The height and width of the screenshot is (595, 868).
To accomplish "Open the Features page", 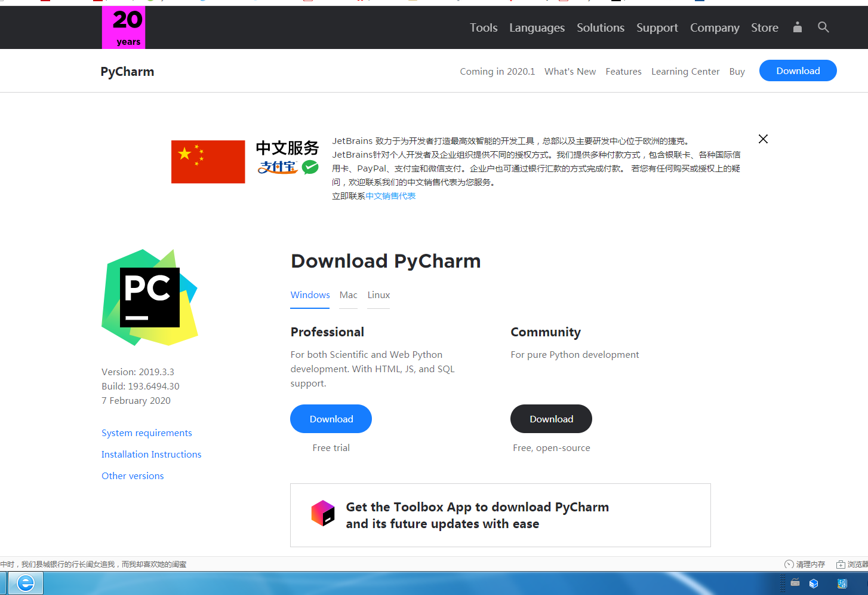I will pyautogui.click(x=623, y=71).
